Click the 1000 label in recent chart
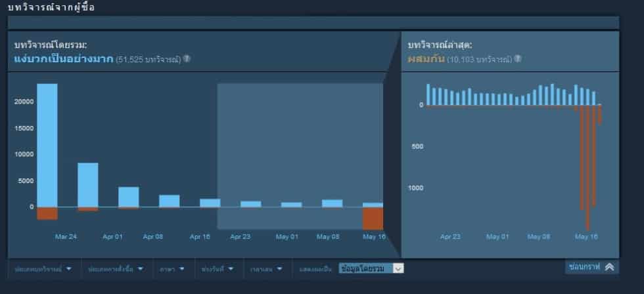The height and width of the screenshot is (294, 644). point(415,188)
